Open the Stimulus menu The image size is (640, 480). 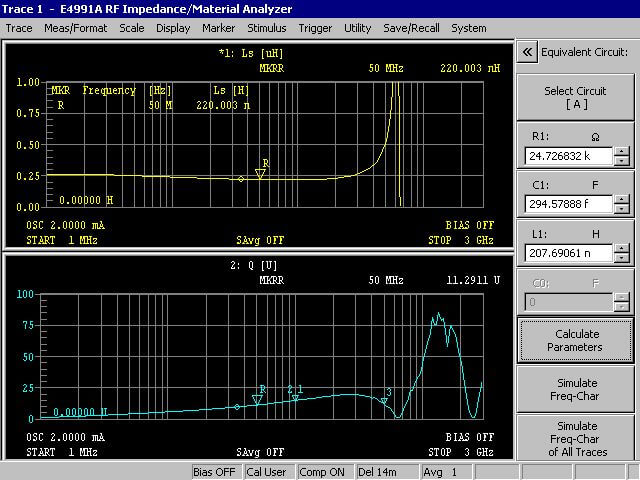coord(267,28)
